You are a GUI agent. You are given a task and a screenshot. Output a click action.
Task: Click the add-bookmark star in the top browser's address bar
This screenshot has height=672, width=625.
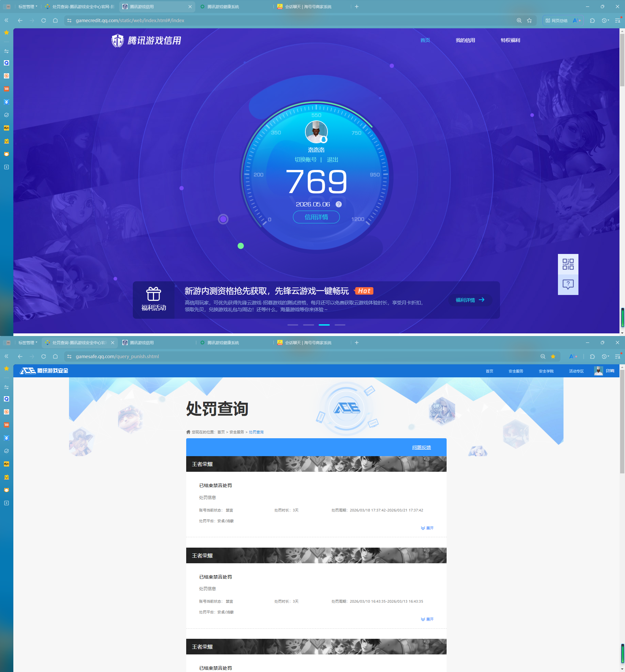pyautogui.click(x=529, y=21)
